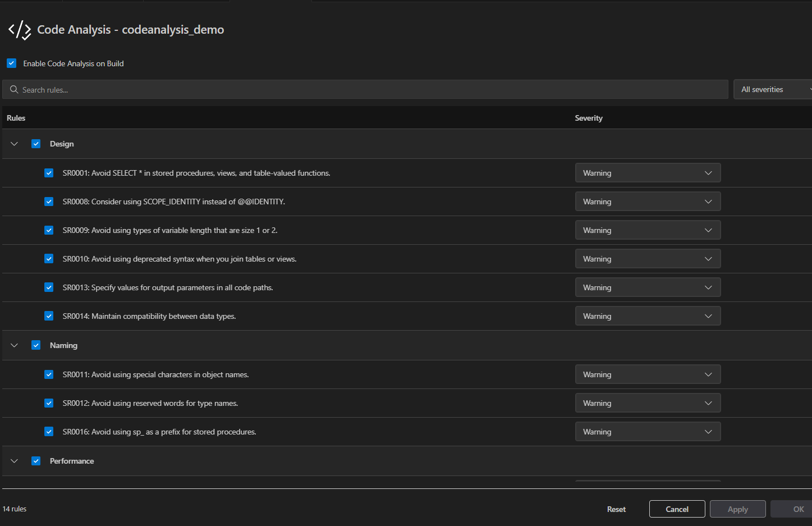Apply the rule changes
This screenshot has width=812, height=526.
coord(737,509)
